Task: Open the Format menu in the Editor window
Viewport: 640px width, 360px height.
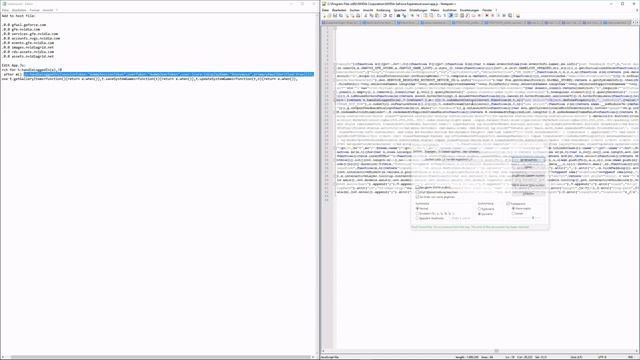Action: click(x=35, y=10)
